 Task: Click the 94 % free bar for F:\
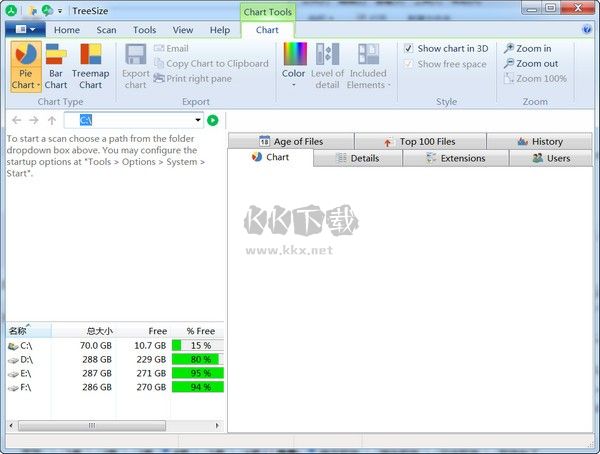point(198,387)
